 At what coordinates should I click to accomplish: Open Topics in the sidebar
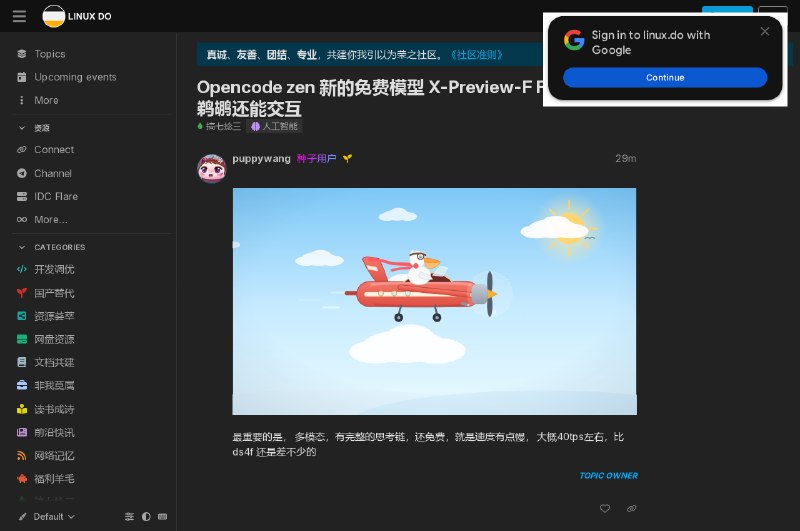click(49, 54)
